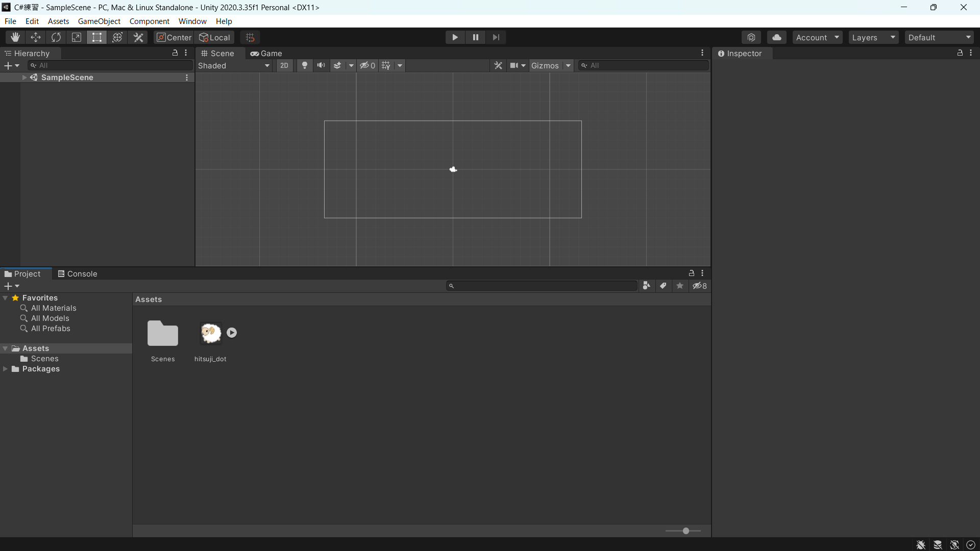This screenshot has width=980, height=551.
Task: Click the audio mute icon in Scene toolbar
Action: click(x=321, y=65)
